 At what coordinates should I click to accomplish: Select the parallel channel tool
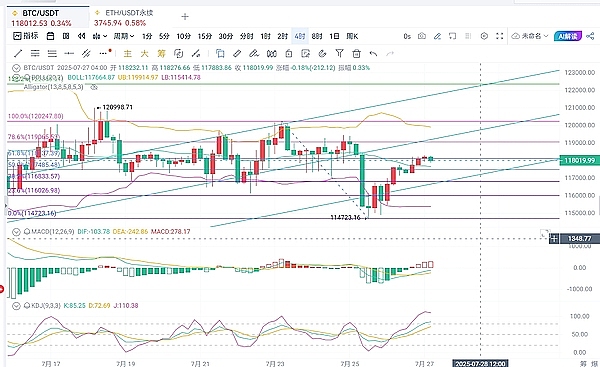coord(86,53)
